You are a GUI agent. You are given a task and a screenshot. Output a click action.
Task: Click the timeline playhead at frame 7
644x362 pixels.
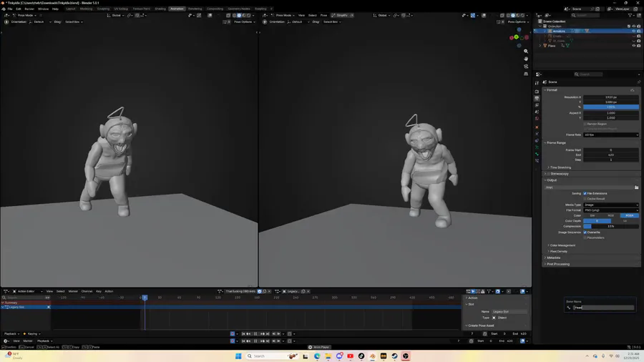point(145,297)
